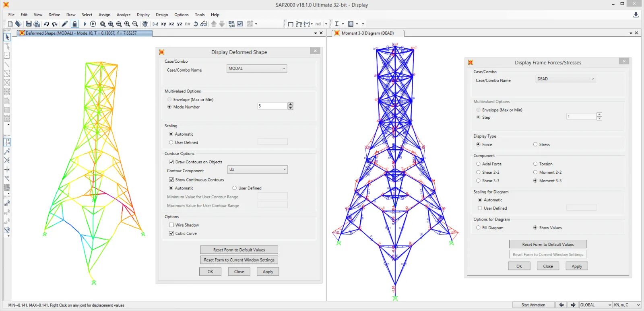644x311 pixels.
Task: Open the Assign menu
Action: (104, 14)
